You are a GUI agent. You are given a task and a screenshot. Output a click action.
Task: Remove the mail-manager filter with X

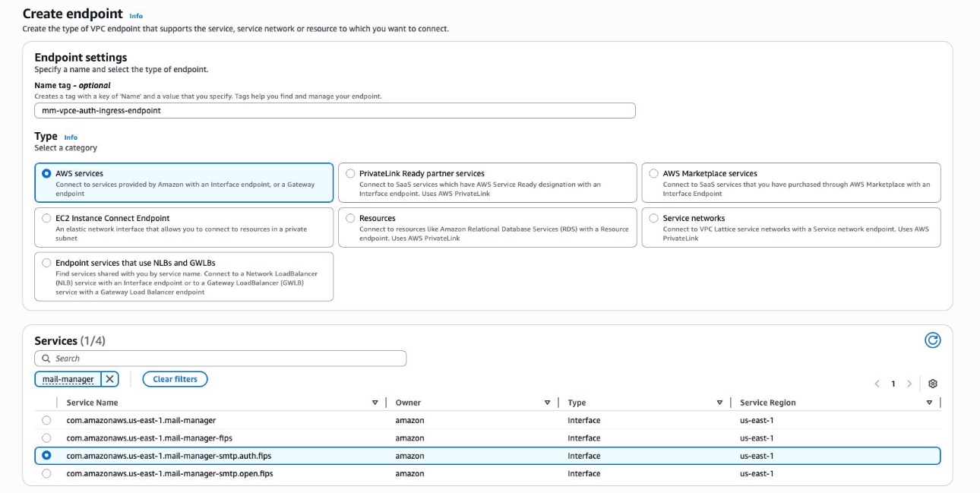click(110, 379)
